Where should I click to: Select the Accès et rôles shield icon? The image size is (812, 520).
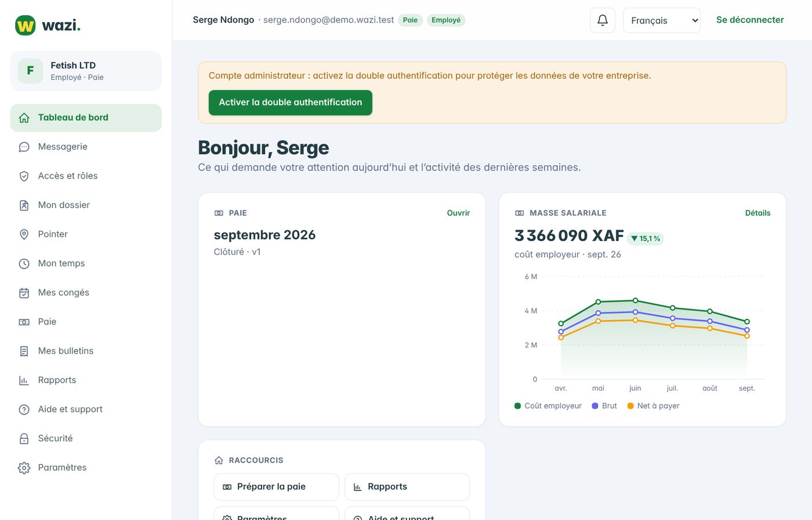pyautogui.click(x=24, y=176)
